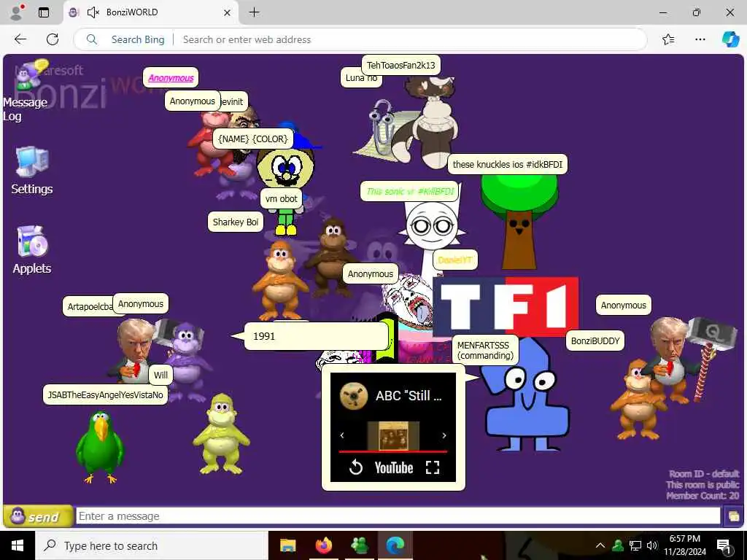Click the JSABTheEasyAngelYesVistaNo name tag
Viewport: 747px width, 560px height.
pos(105,394)
